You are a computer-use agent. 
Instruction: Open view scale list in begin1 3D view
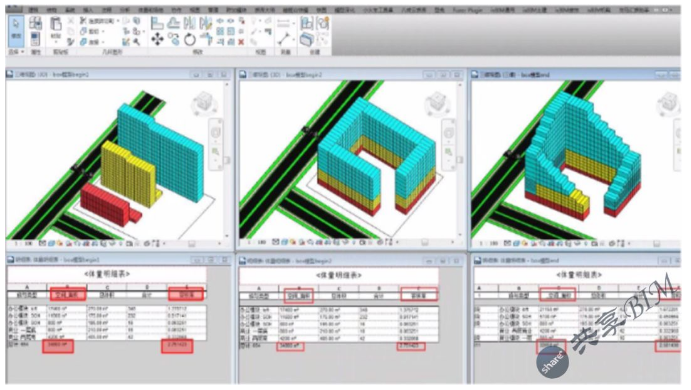24,243
